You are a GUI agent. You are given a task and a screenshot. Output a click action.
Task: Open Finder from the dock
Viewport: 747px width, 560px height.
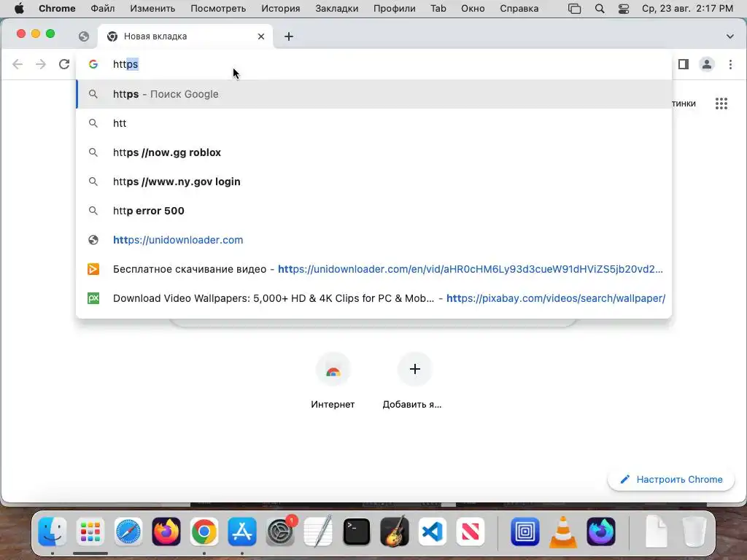(x=52, y=532)
